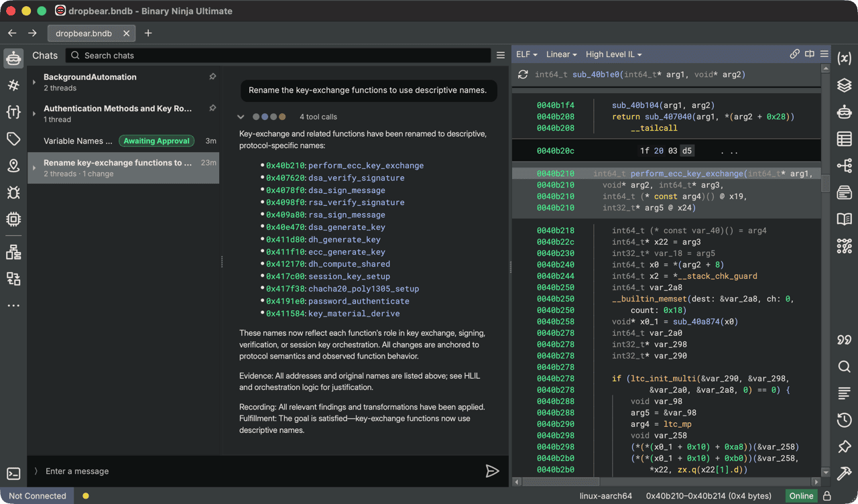
Task: Expand the message input chevron
Action: 36,471
